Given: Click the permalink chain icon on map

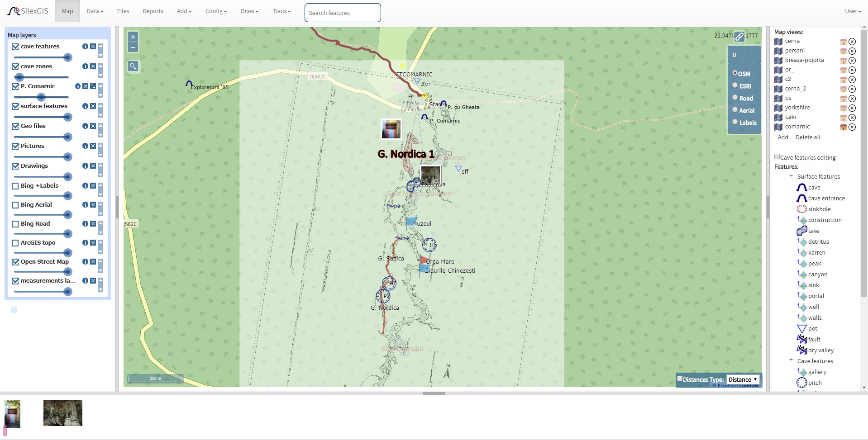Looking at the screenshot, I should pyautogui.click(x=739, y=36).
